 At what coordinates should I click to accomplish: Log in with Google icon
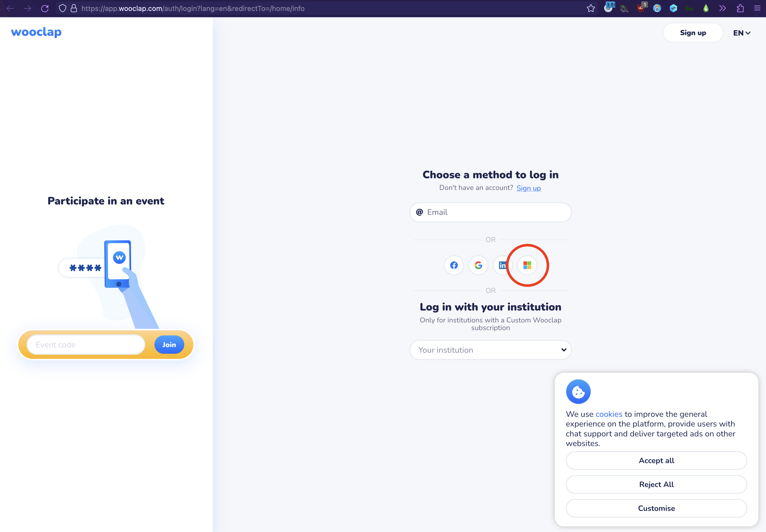pos(478,265)
